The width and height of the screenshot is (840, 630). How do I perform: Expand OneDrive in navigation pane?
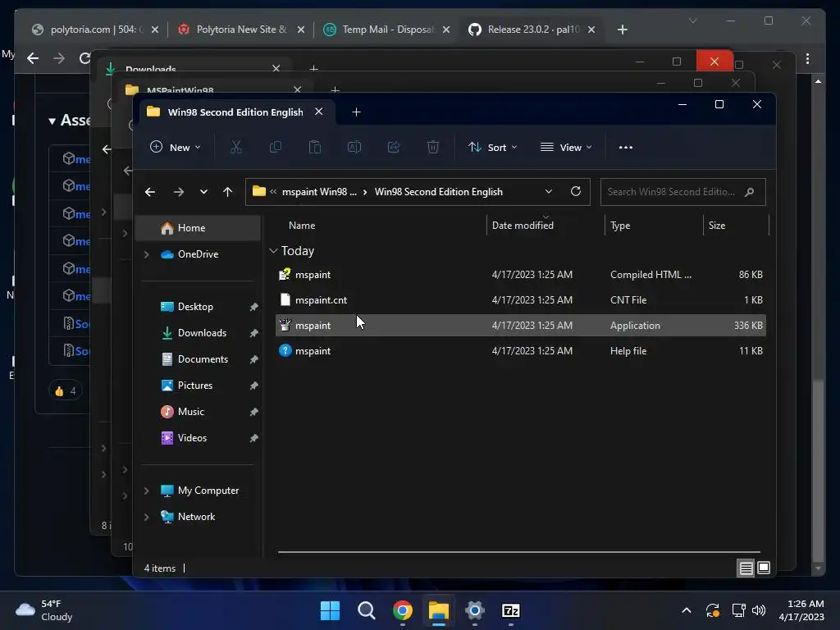pyautogui.click(x=146, y=254)
